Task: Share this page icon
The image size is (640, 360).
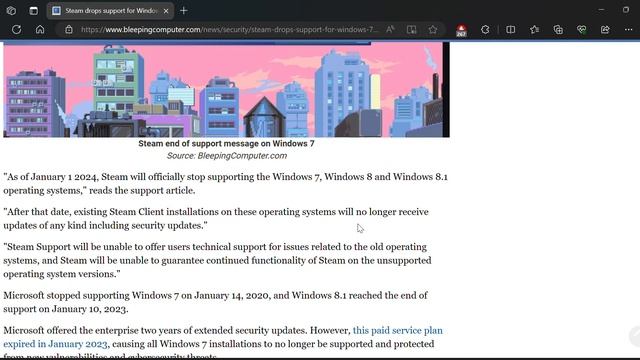Action: pos(605,29)
